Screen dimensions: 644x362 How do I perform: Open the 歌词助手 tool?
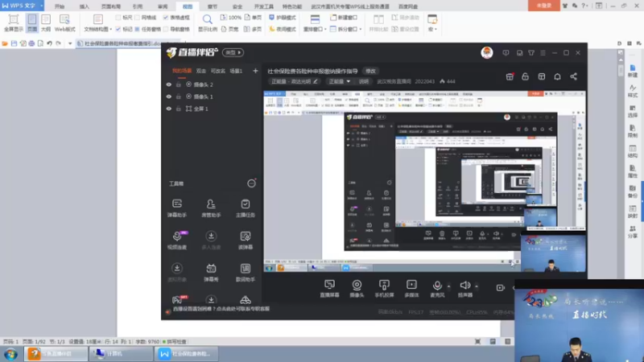coord(246,272)
